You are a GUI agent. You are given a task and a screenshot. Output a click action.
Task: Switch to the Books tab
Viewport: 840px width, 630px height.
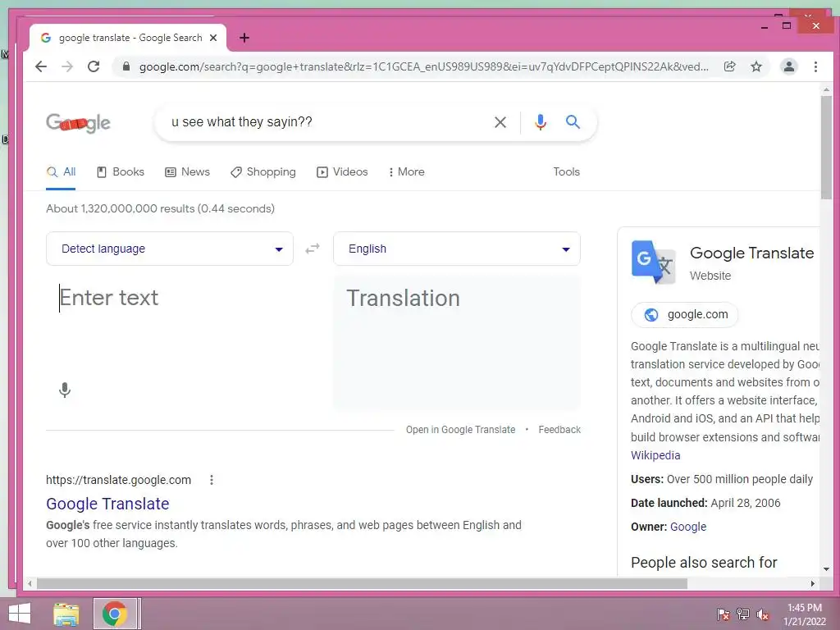pyautogui.click(x=121, y=172)
